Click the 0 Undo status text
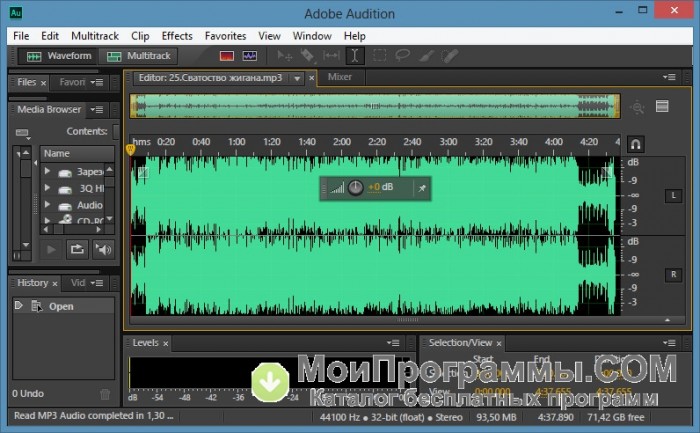Screen dimensions: 700x433 (28, 394)
